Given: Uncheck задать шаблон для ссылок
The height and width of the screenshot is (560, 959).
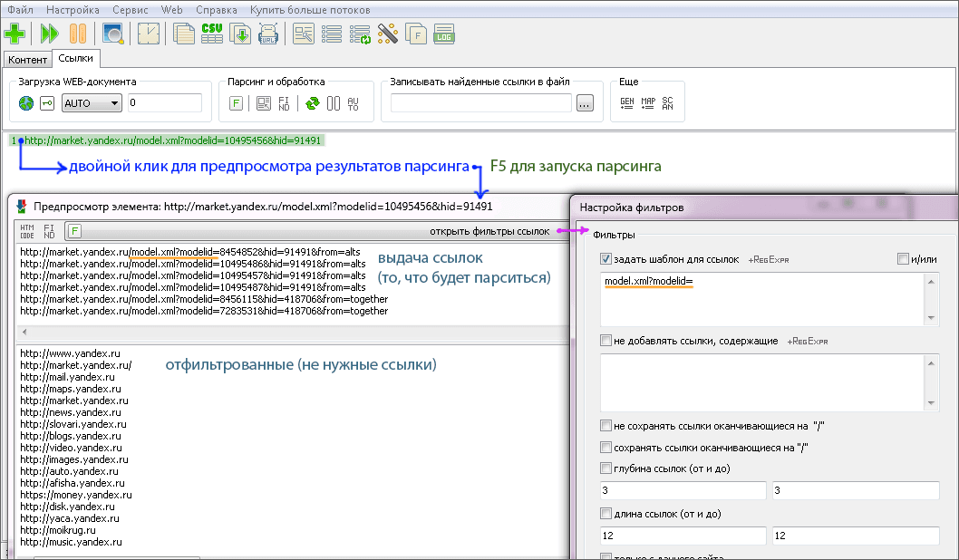Looking at the screenshot, I should (x=605, y=259).
